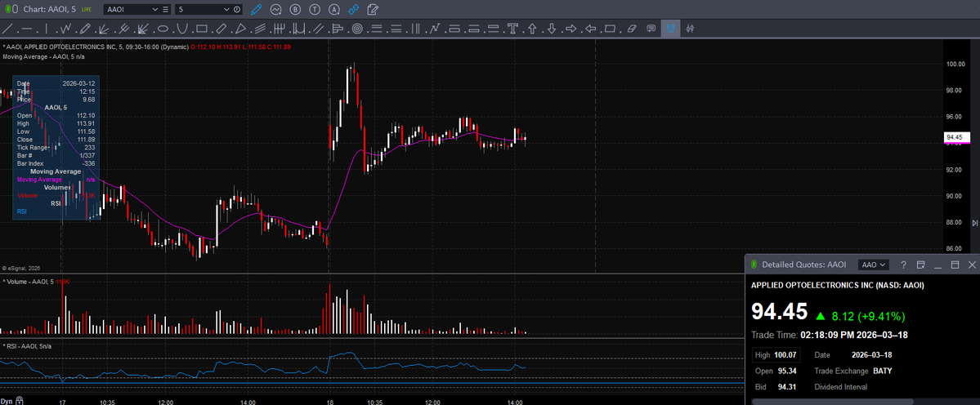This screenshot has width=980, height=405.
Task: Click the clock time template icon
Action: coord(237,9)
